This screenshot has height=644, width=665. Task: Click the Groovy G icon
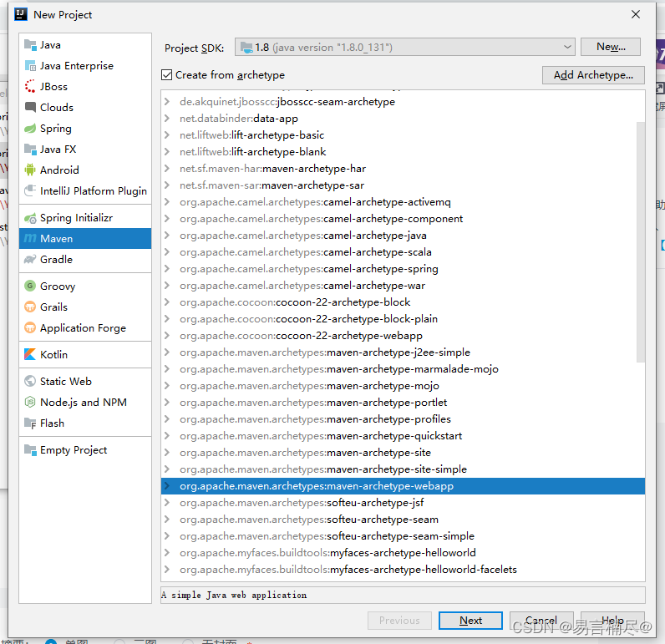(x=30, y=287)
